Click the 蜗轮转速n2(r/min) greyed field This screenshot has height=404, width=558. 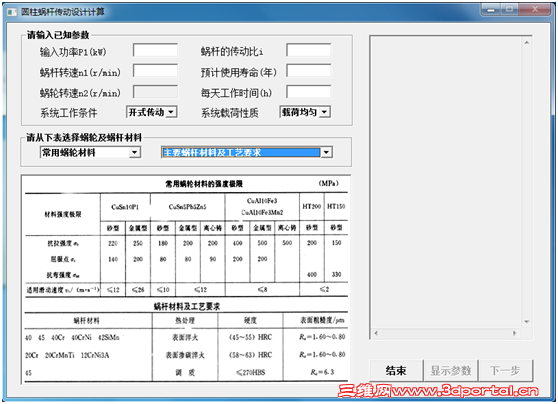[156, 91]
